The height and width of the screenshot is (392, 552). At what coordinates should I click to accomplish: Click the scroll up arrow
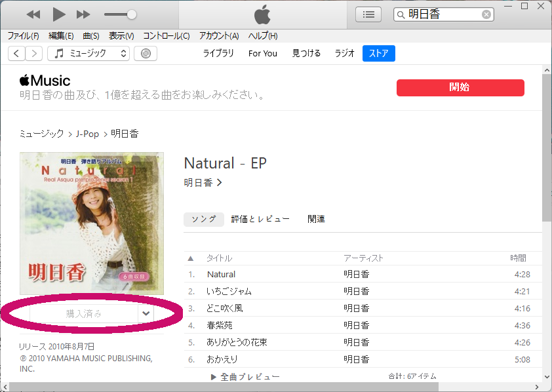click(547, 70)
